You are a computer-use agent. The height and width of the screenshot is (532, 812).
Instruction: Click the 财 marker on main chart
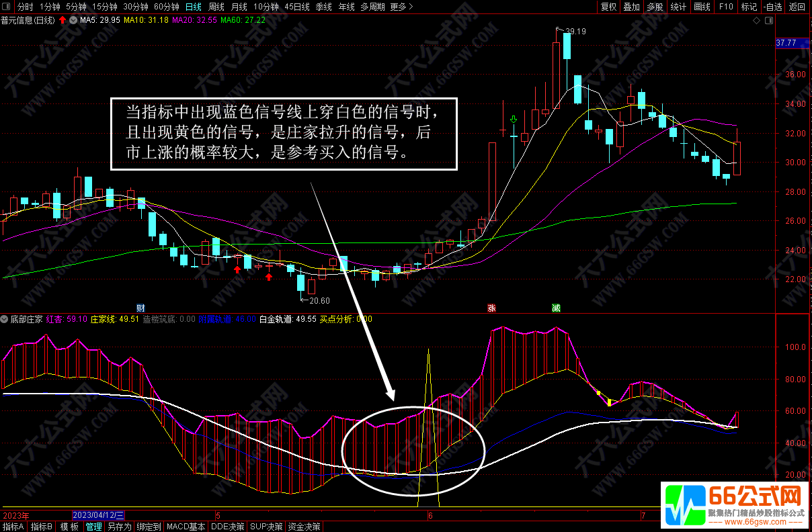tap(140, 308)
